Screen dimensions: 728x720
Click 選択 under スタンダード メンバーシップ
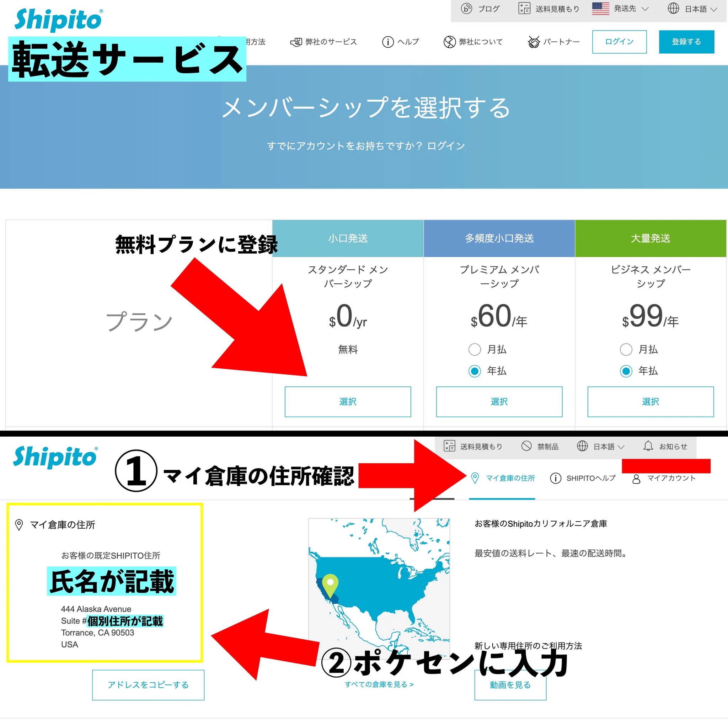click(x=347, y=401)
